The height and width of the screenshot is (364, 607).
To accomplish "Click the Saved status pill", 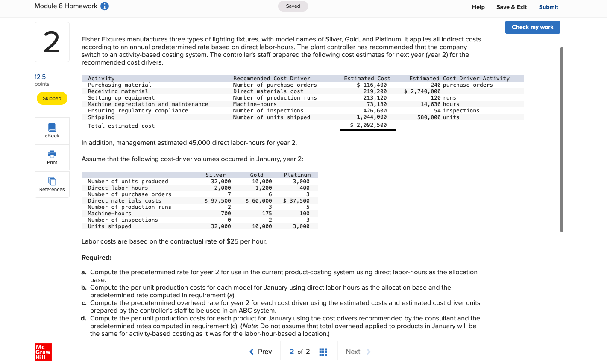I will coord(293,6).
